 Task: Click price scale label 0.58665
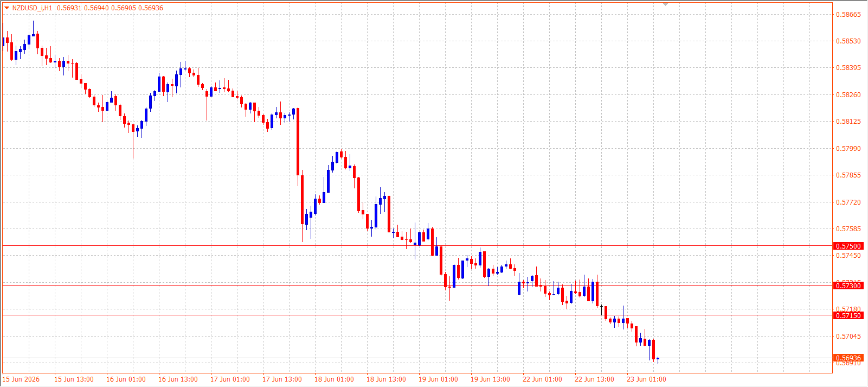click(x=848, y=15)
